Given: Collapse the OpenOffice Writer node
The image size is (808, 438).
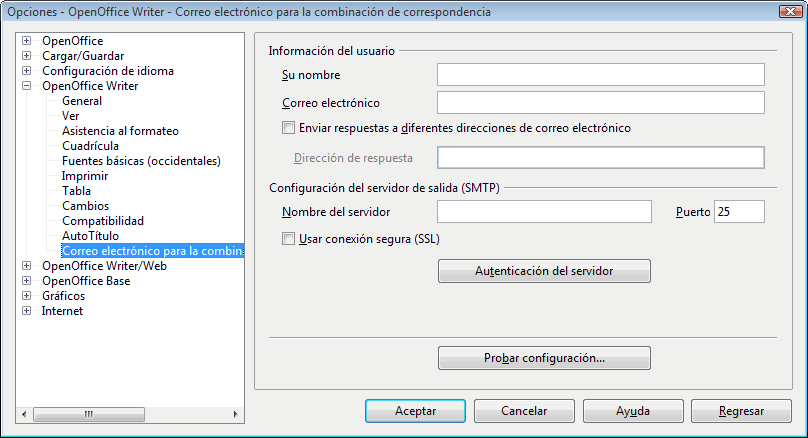Looking at the screenshot, I should (x=27, y=86).
